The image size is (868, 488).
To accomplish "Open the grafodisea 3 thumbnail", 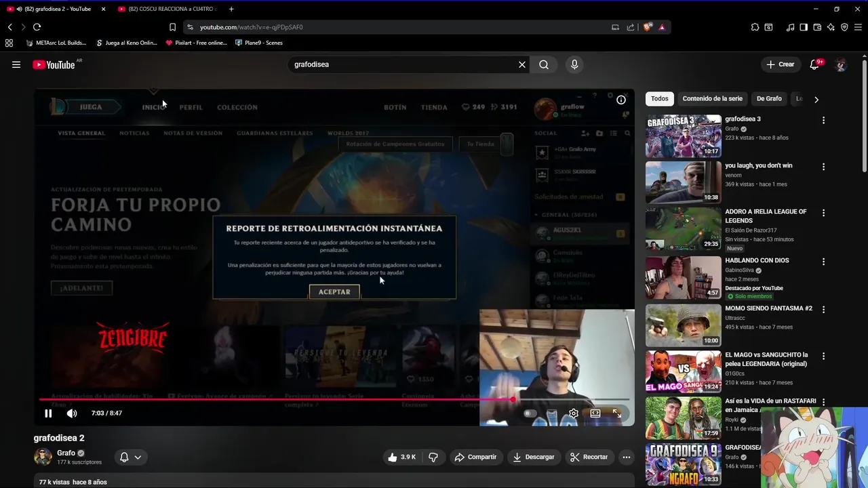I will (x=684, y=136).
